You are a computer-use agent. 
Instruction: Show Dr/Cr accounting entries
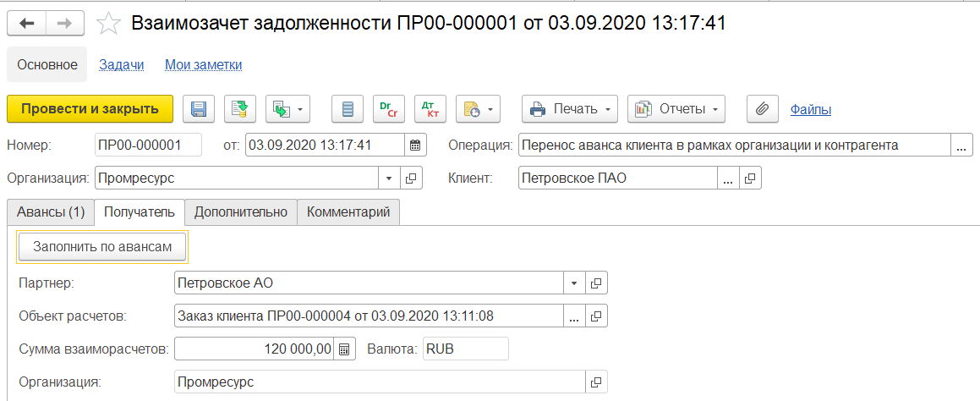pos(389,109)
